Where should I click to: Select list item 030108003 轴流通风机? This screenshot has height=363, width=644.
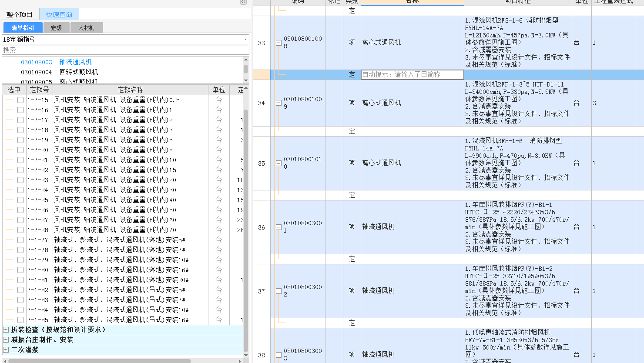[56, 62]
